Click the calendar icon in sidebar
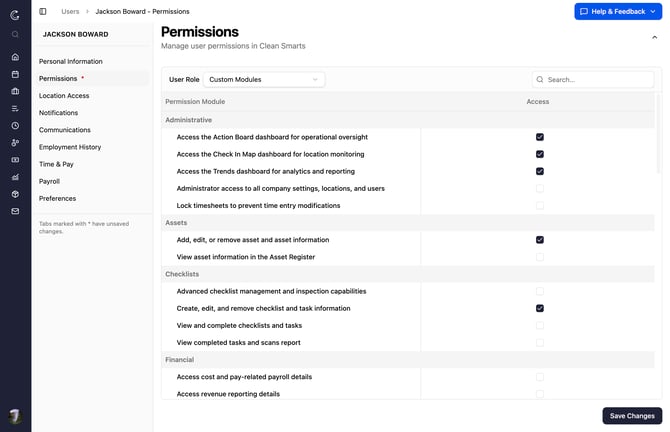 (x=15, y=74)
